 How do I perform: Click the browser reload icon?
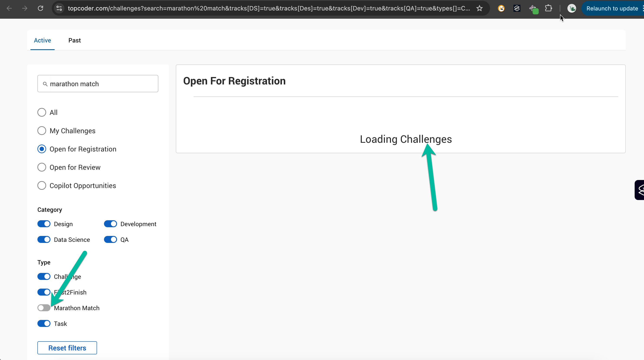pyautogui.click(x=40, y=8)
